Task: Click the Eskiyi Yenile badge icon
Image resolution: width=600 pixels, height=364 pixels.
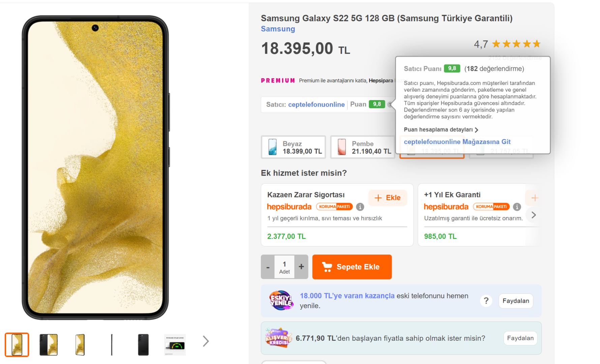Action: [281, 300]
